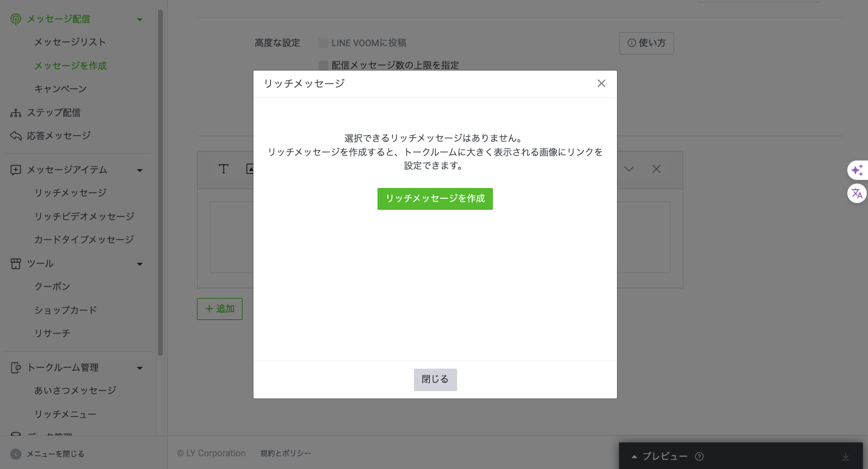Open リッチビデオメッセージ in the sidebar
The width and height of the screenshot is (868, 469).
(x=84, y=217)
